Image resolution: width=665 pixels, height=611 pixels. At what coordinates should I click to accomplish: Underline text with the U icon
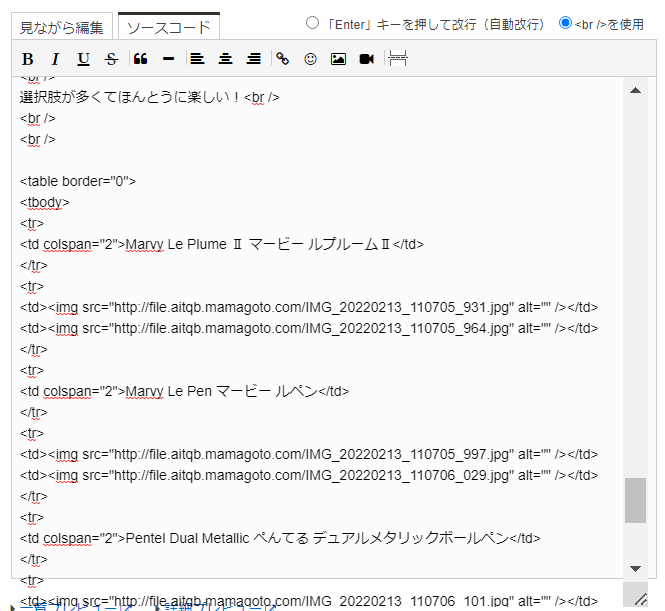(84, 59)
